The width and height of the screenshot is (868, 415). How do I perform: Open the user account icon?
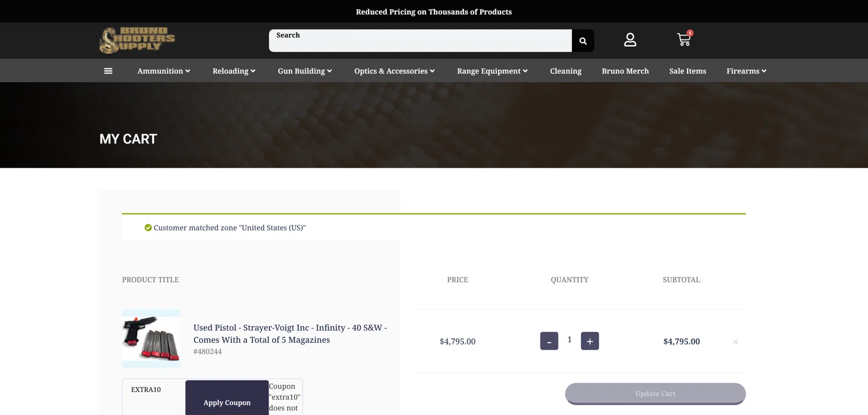pyautogui.click(x=630, y=40)
